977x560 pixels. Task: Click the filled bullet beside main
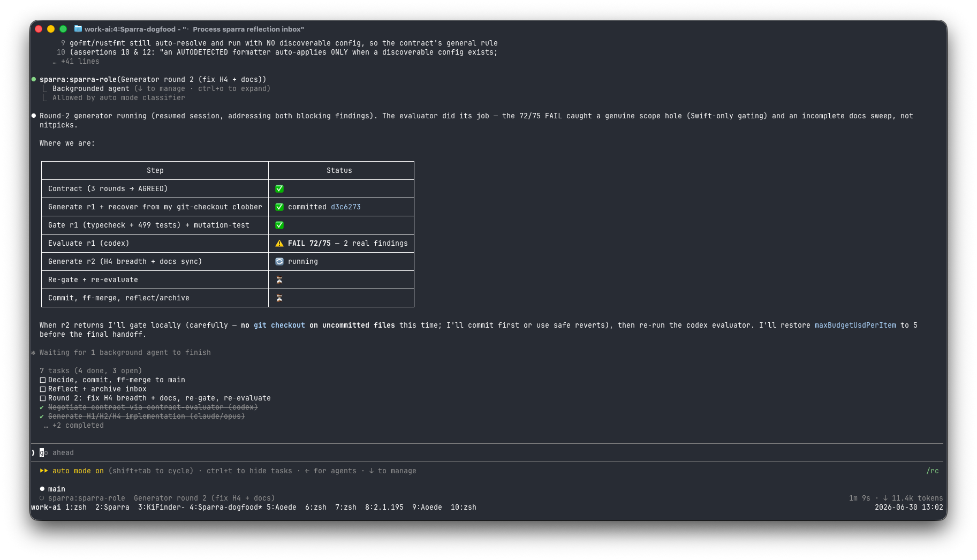pyautogui.click(x=42, y=489)
